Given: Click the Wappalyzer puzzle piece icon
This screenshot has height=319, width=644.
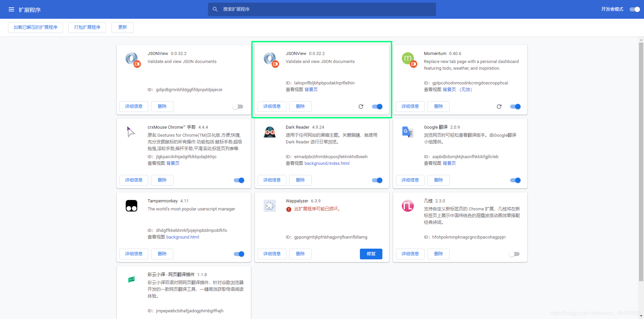Looking at the screenshot, I should [x=270, y=206].
